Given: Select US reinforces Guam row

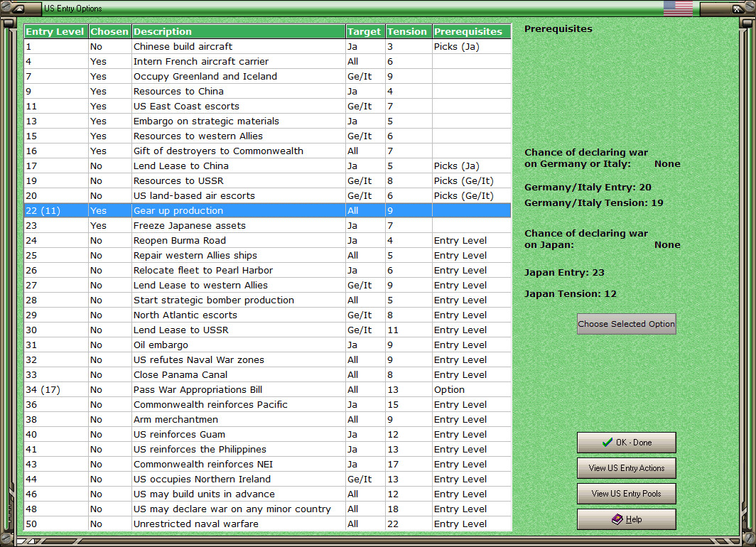Looking at the screenshot, I should point(268,435).
